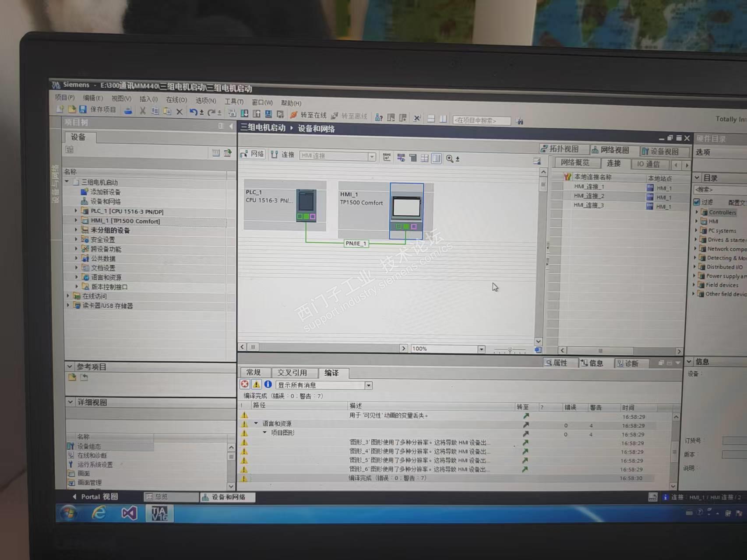
Task: Toggle the 网络 networking mode button
Action: click(x=252, y=154)
